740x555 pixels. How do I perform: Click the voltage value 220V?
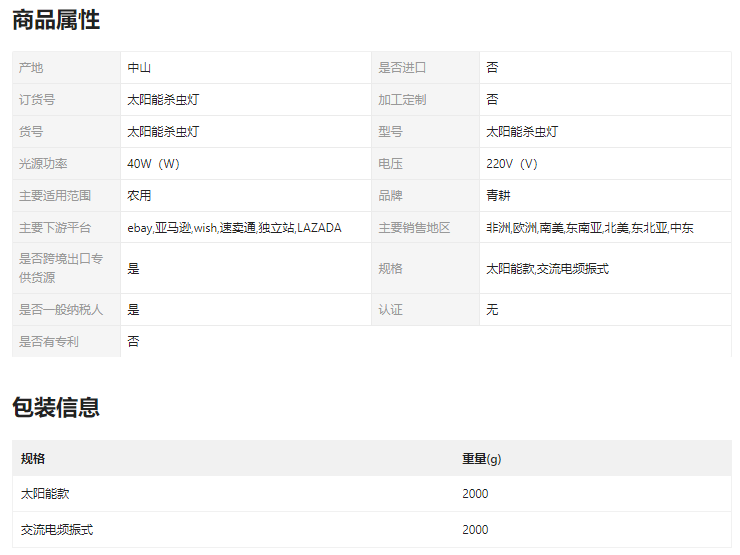click(512, 164)
